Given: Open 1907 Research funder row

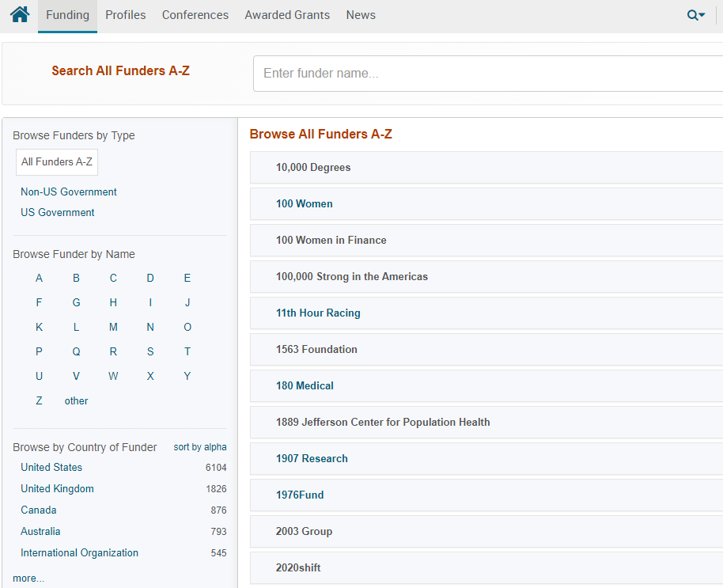Looking at the screenshot, I should 312,459.
